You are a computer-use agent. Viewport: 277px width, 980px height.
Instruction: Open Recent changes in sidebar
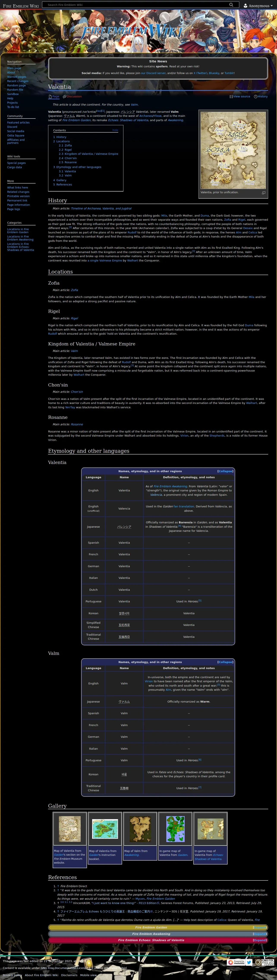click(18, 81)
